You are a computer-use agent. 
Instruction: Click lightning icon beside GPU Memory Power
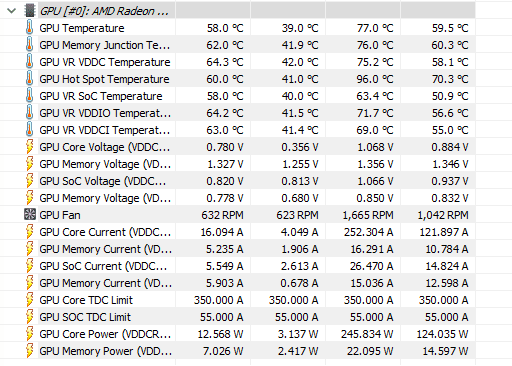(x=30, y=351)
